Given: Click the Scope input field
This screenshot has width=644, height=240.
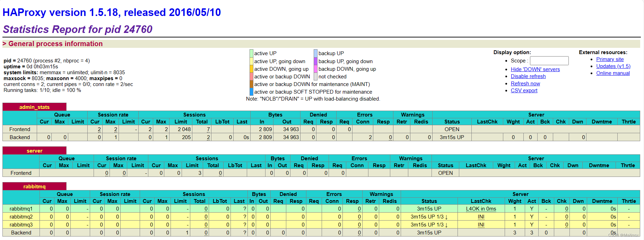Looking at the screenshot, I should pos(549,61).
